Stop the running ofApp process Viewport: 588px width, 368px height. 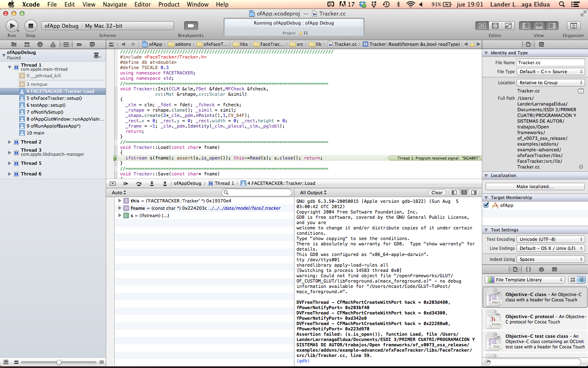pos(31,26)
